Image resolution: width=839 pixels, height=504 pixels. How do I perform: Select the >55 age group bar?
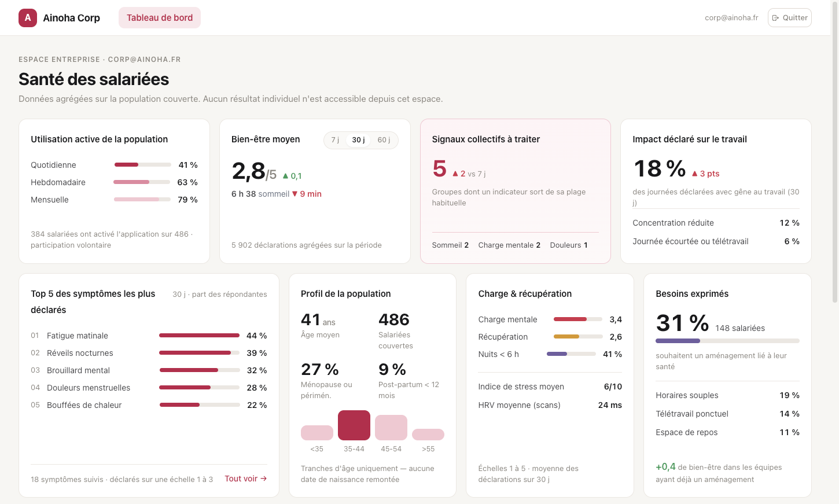point(428,435)
